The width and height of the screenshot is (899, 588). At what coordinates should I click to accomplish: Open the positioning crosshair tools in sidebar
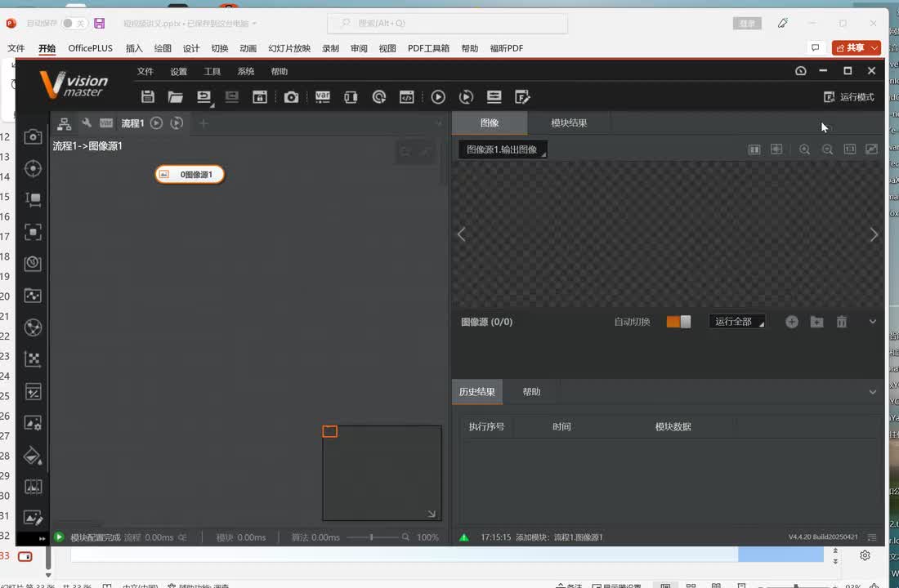click(33, 168)
